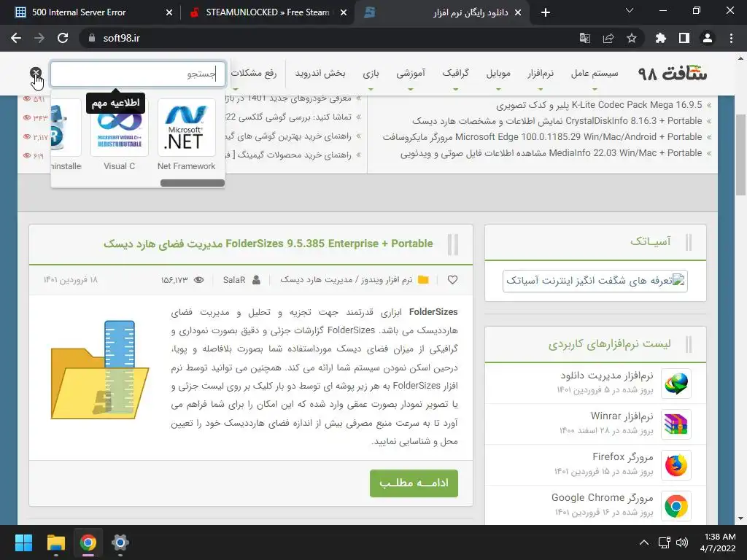Screen dimensions: 747x560
Task: Open بازی menu
Action: coord(371,73)
